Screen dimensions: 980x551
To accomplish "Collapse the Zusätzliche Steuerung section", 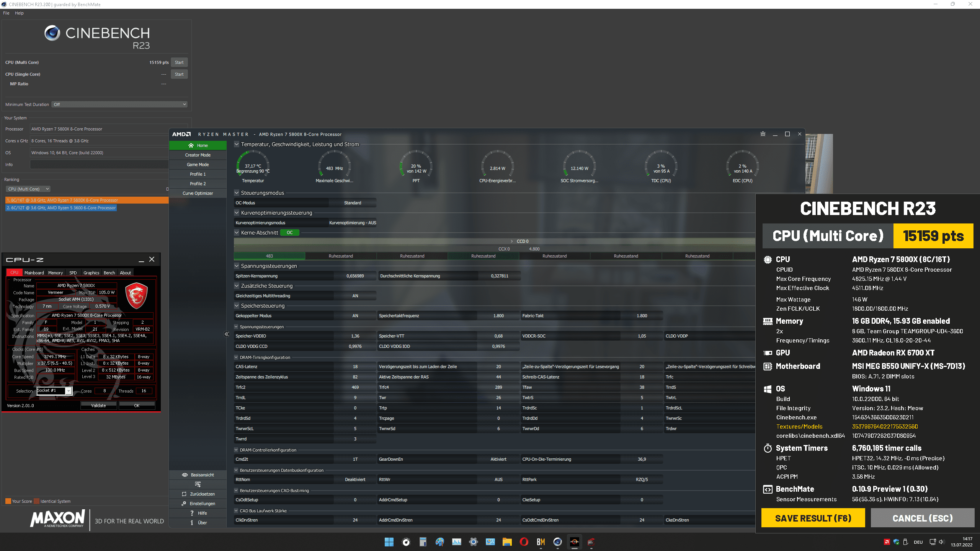I will [237, 286].
